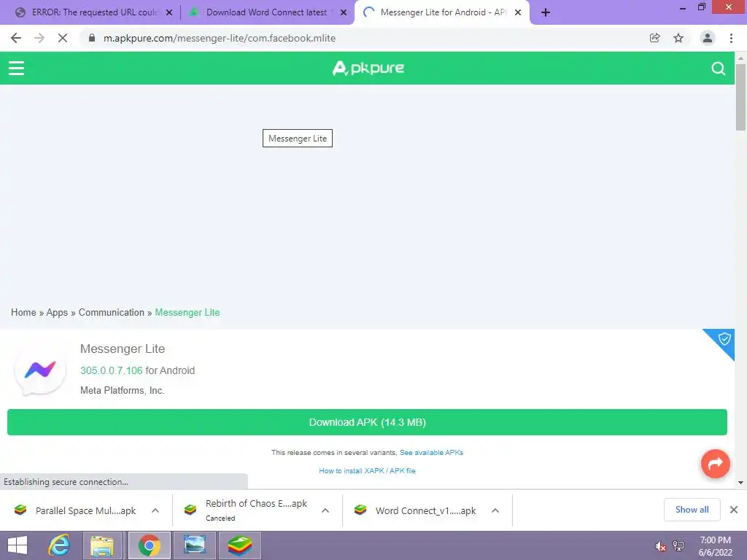Close the ERROR tab

[169, 12]
